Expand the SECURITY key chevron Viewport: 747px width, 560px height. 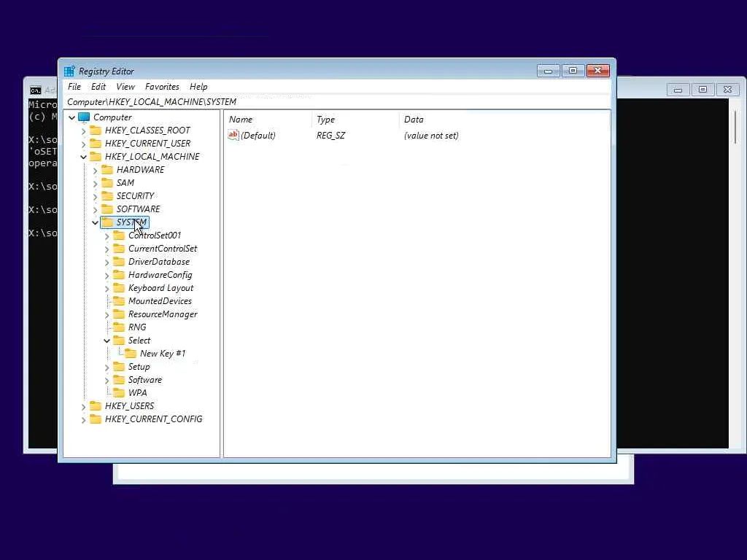95,196
